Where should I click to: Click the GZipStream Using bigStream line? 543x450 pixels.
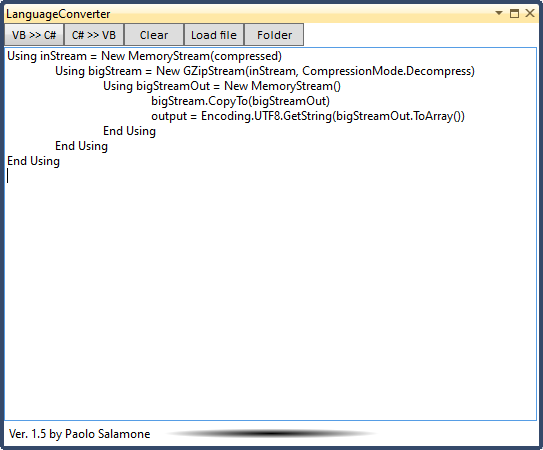265,71
